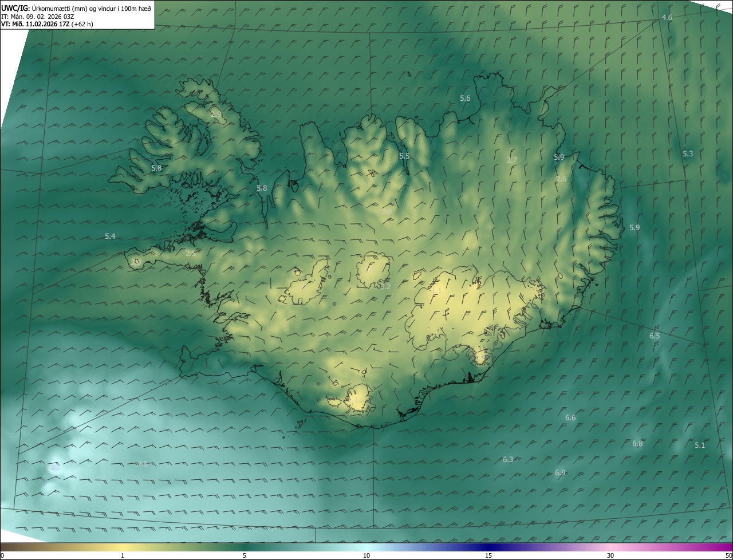Click the 4.6 value label on the map
The width and height of the screenshot is (733, 560).
click(x=667, y=18)
